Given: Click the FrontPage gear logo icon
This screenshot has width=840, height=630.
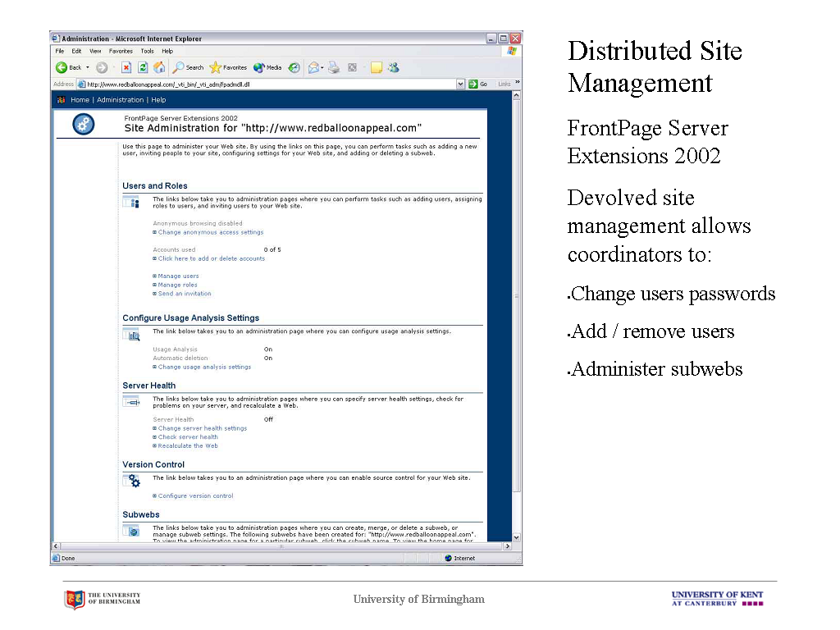Looking at the screenshot, I should click(x=84, y=125).
